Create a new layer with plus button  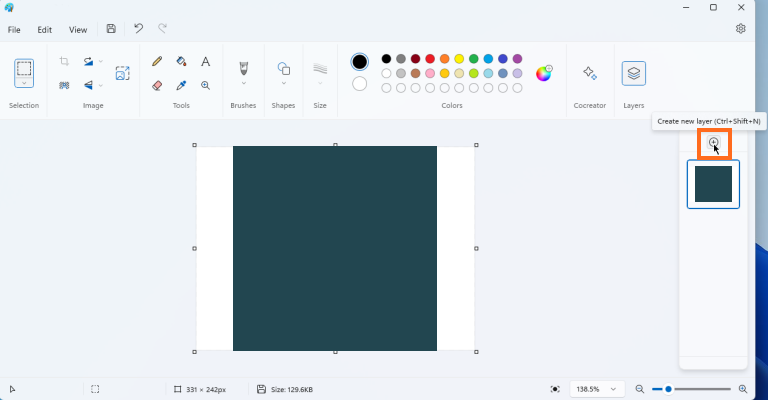click(x=714, y=142)
